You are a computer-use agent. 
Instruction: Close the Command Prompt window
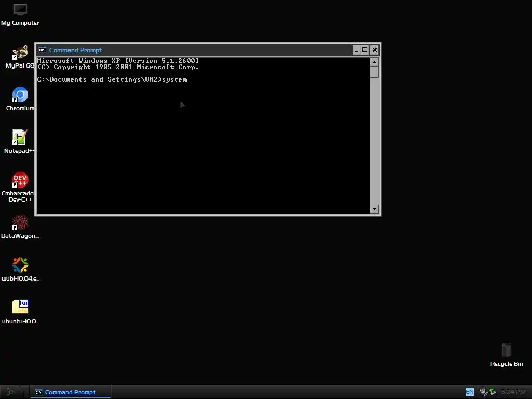tap(374, 50)
